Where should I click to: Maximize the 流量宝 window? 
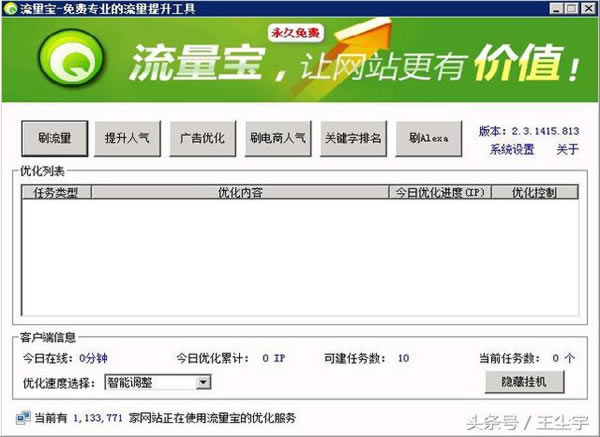(572, 8)
